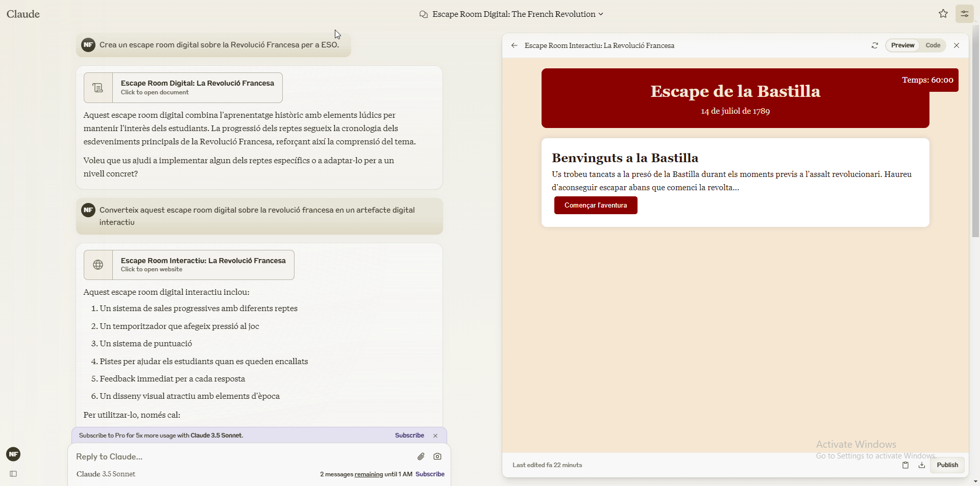Screen dimensions: 980x486
Task: Refresh the artifact preview
Action: pos(874,45)
